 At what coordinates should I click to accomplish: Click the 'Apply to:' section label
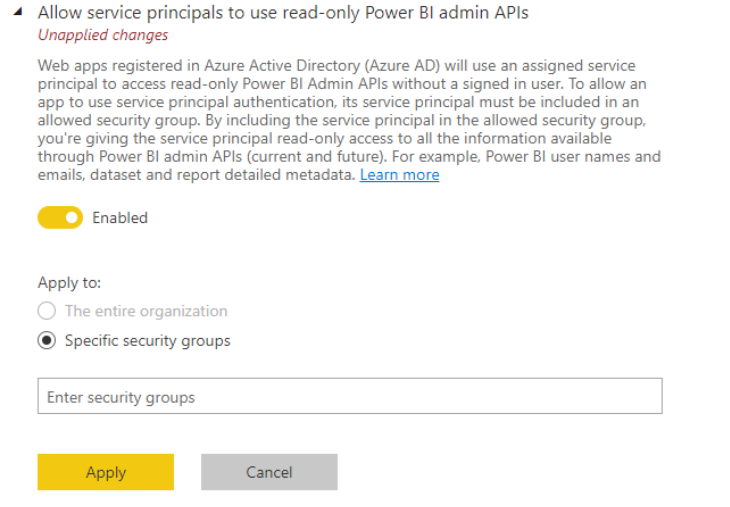coord(69,283)
